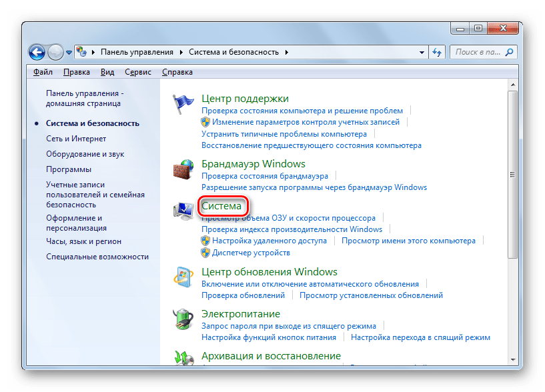This screenshot has width=545, height=392.
Task: Select Система и безопасность in sidebar
Action: [x=93, y=123]
